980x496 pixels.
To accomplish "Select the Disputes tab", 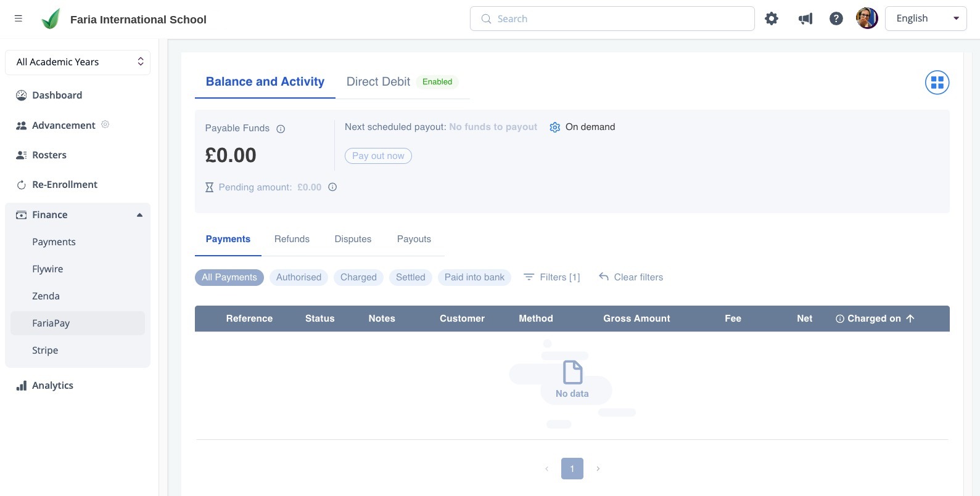I will tap(353, 239).
